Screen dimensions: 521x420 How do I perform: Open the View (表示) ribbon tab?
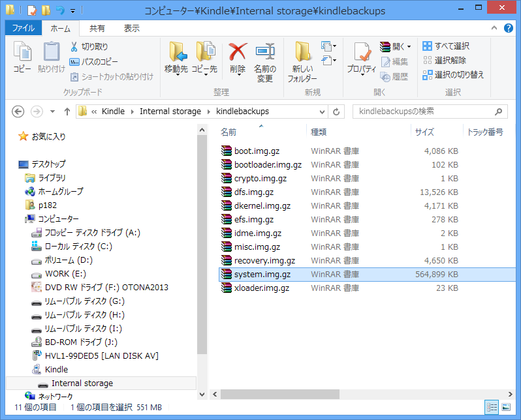pos(132,29)
